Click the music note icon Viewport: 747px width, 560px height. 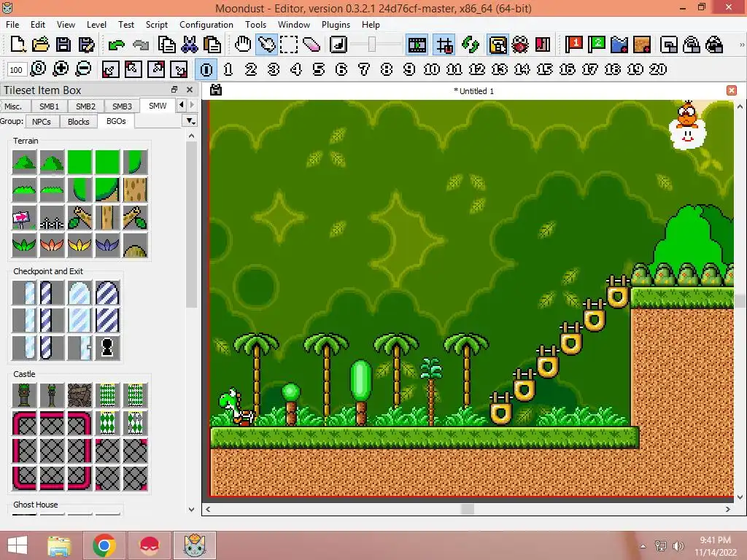338,44
